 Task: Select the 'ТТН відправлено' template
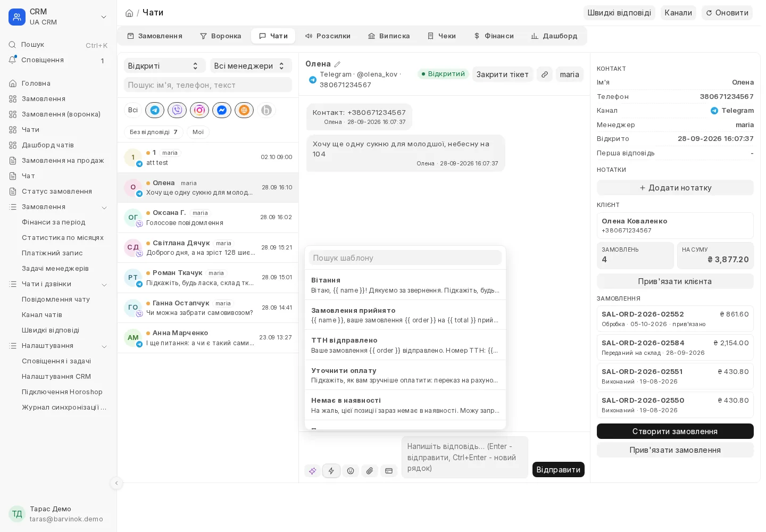[405, 345]
